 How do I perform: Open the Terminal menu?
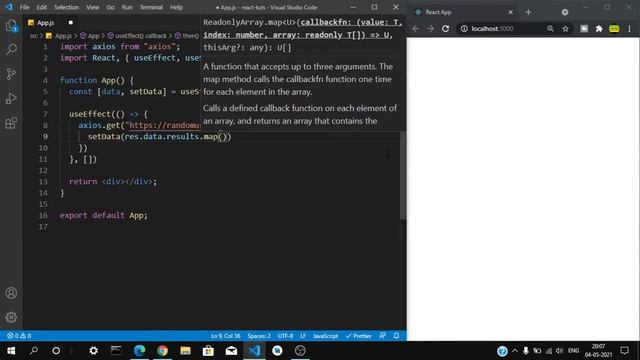click(151, 7)
